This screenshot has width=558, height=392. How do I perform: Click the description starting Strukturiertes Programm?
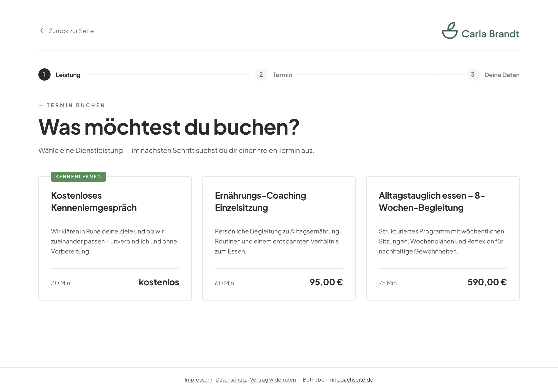pyautogui.click(x=441, y=241)
